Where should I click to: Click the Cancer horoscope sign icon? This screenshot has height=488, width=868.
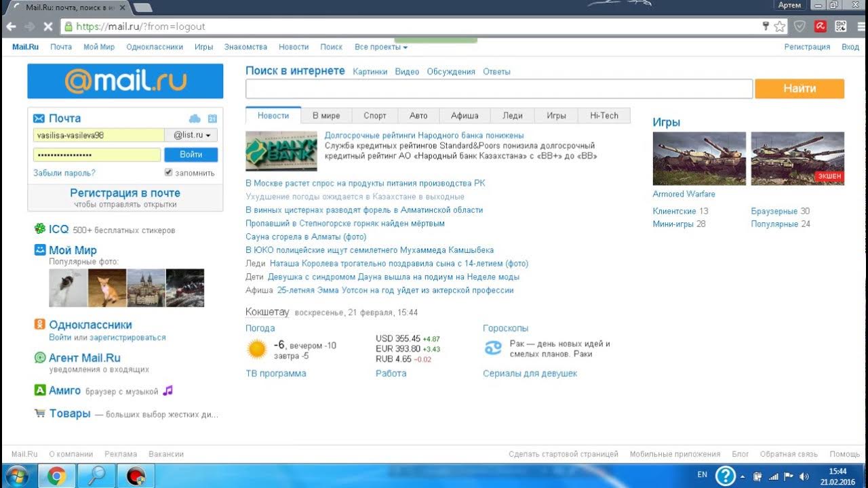[492, 348]
